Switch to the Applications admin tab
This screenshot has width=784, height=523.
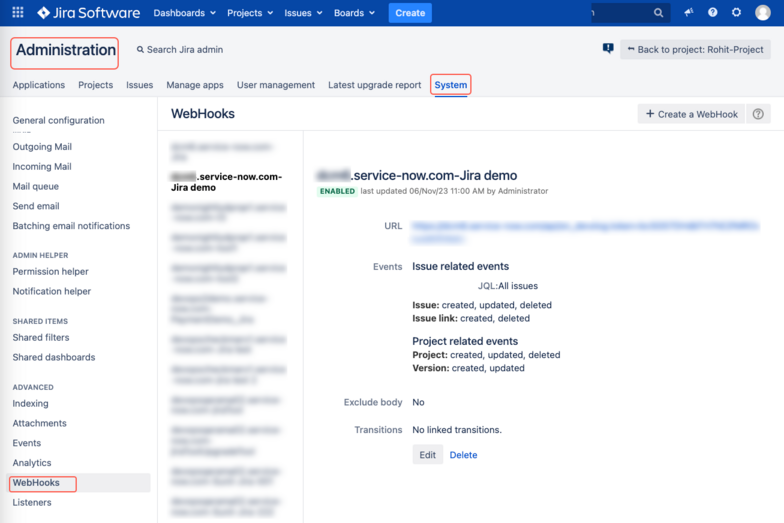point(38,85)
